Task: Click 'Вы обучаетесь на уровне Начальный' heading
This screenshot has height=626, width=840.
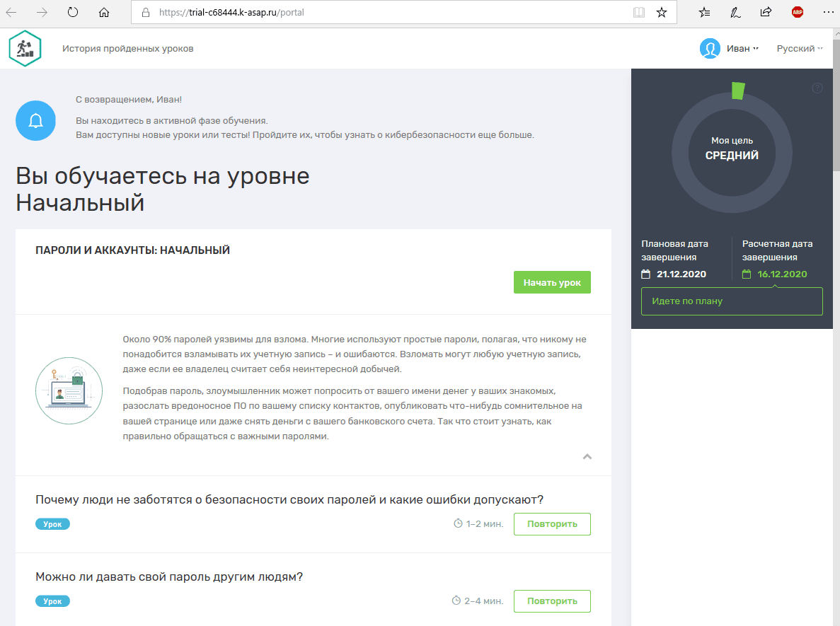Action: click(162, 189)
